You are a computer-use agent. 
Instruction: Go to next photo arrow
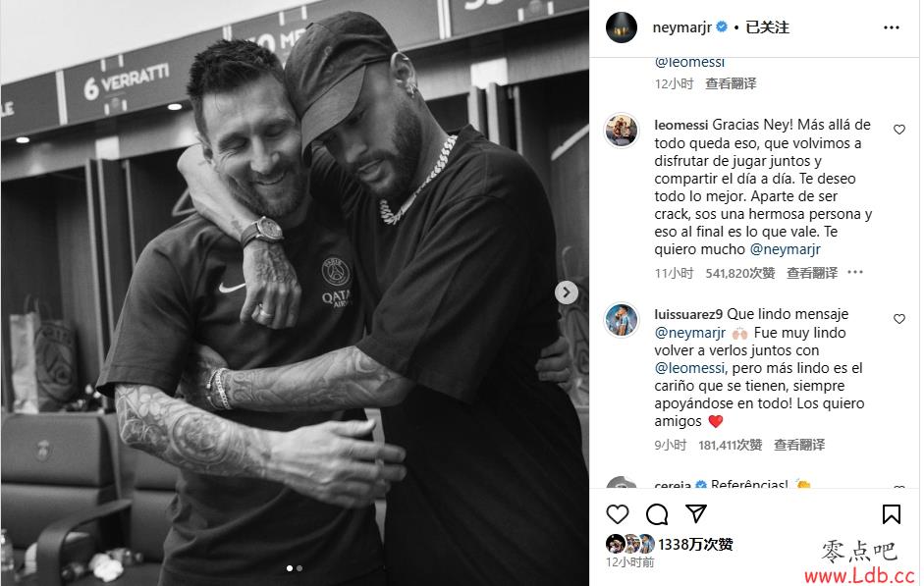coord(567,293)
